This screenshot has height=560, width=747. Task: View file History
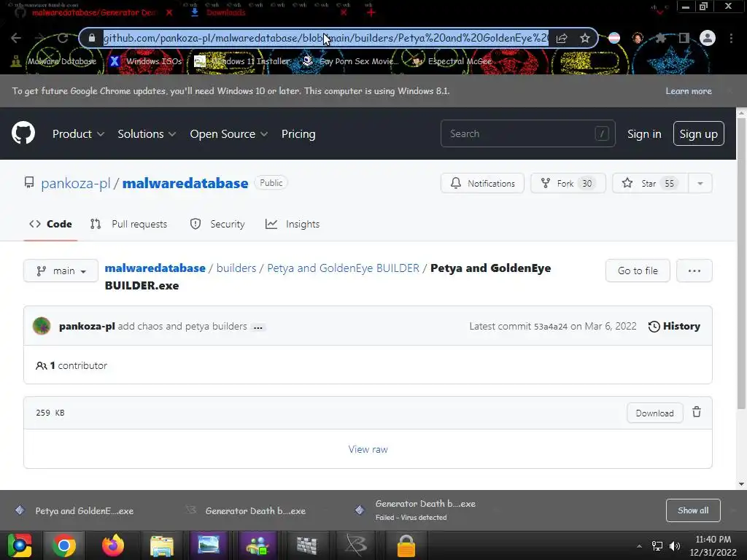pos(674,326)
